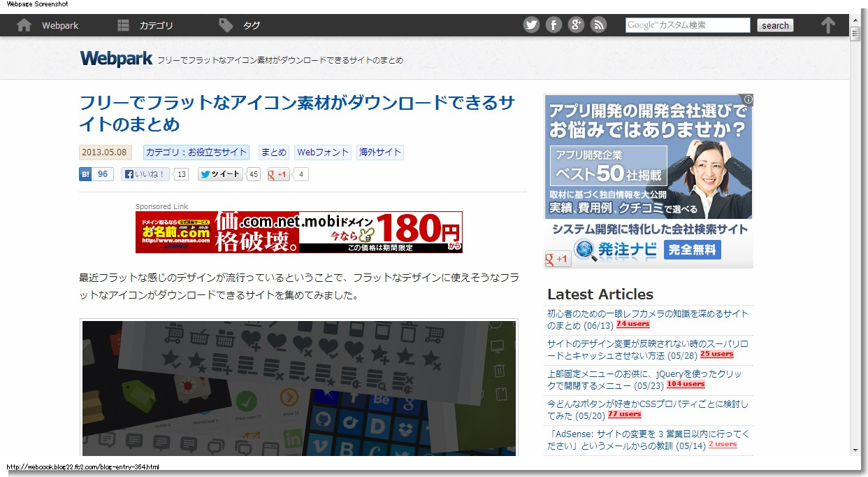Viewport: 868px width, 477px height.
Task: Click the Google +1 badge on the sidebar ad
Action: (558, 259)
